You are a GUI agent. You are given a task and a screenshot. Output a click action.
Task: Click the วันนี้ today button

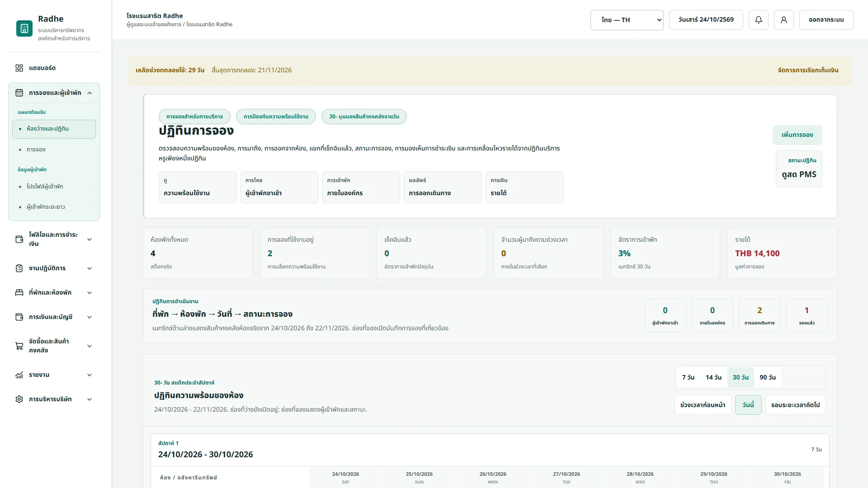(748, 405)
